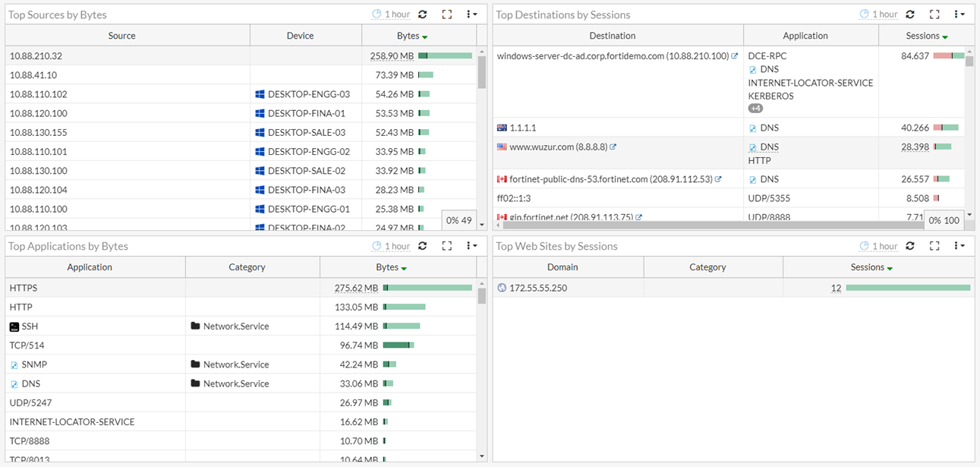Click the Windows icon beside DESKTOP-SALE-03

click(x=260, y=132)
